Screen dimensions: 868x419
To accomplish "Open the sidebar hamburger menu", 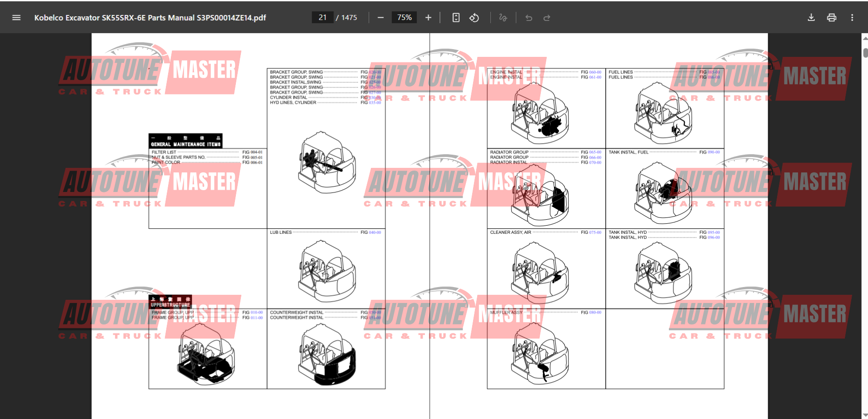I will [16, 18].
